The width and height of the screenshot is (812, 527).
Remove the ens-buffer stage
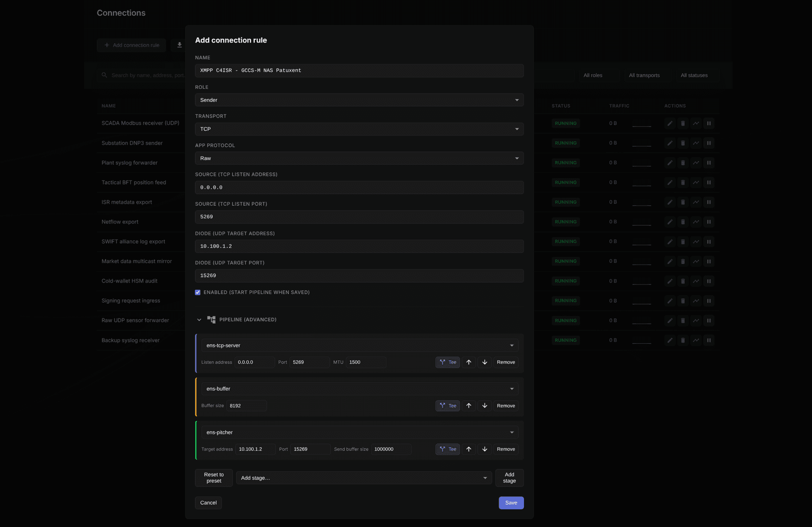[506, 406]
